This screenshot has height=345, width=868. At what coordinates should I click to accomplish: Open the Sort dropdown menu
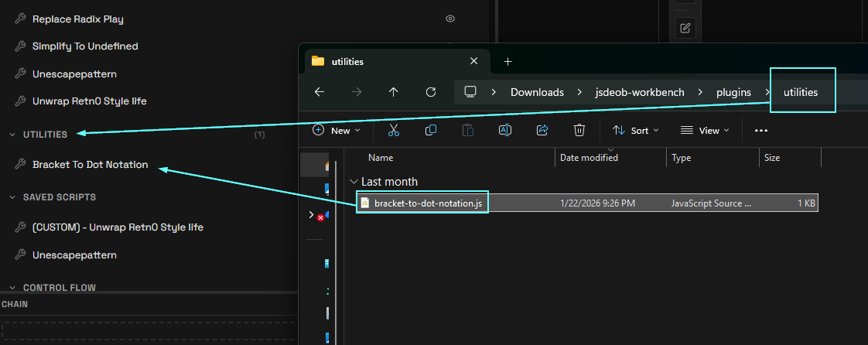635,131
